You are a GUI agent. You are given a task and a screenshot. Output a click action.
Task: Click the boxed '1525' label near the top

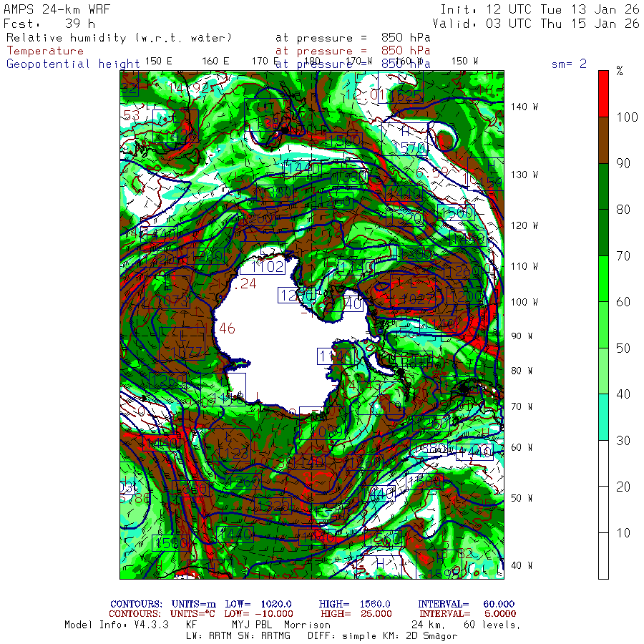click(401, 88)
